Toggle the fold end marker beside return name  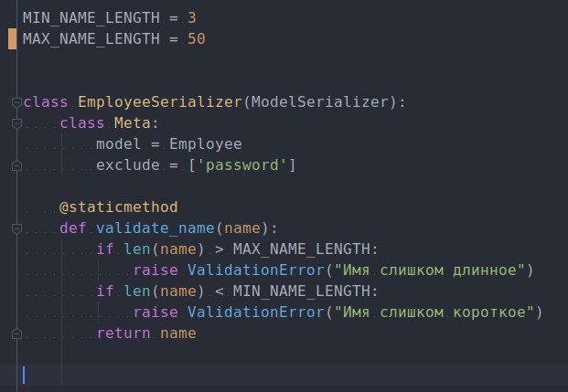[16, 334]
